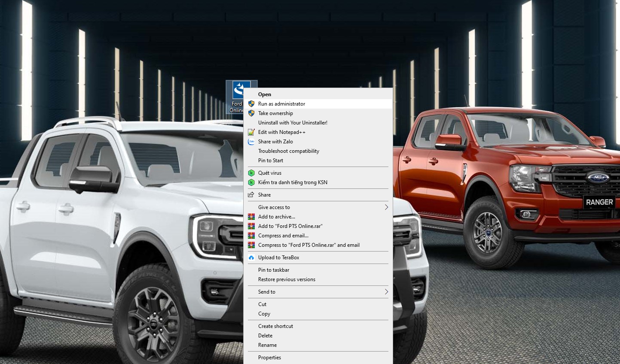Screen dimensions: 620x364
Task: Click the Kaspersky icon beside Quét virus
Action: pyautogui.click(x=251, y=173)
